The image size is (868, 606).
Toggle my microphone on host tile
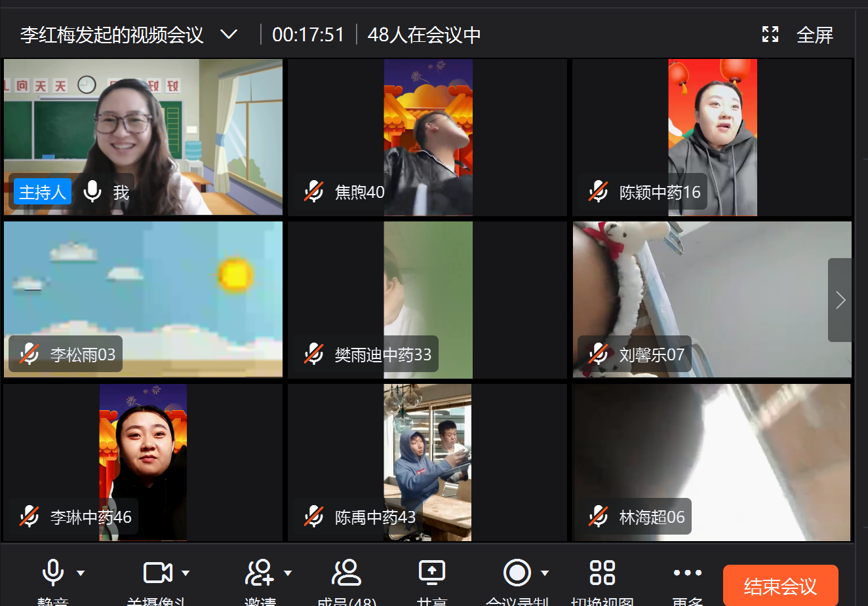92,192
